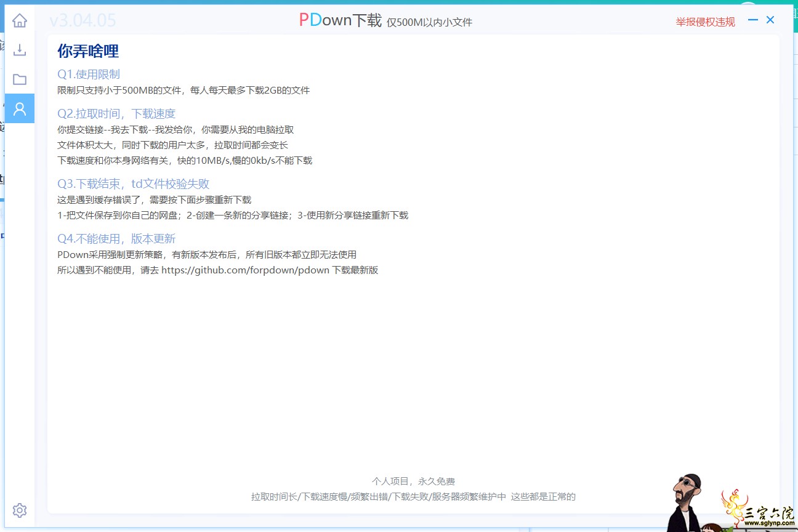Click the line 你提交链接--我去下载--我发给你

[175, 130]
